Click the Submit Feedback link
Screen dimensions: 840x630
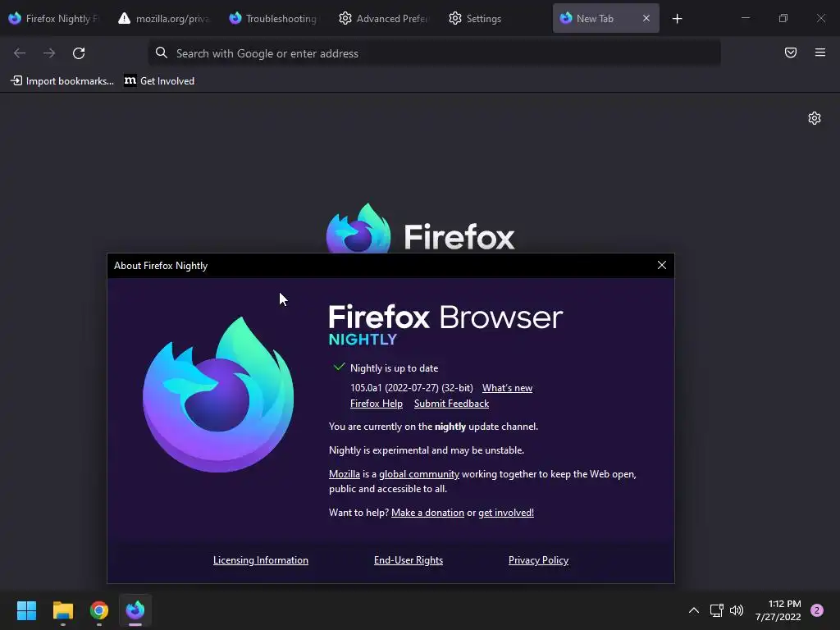452,404
